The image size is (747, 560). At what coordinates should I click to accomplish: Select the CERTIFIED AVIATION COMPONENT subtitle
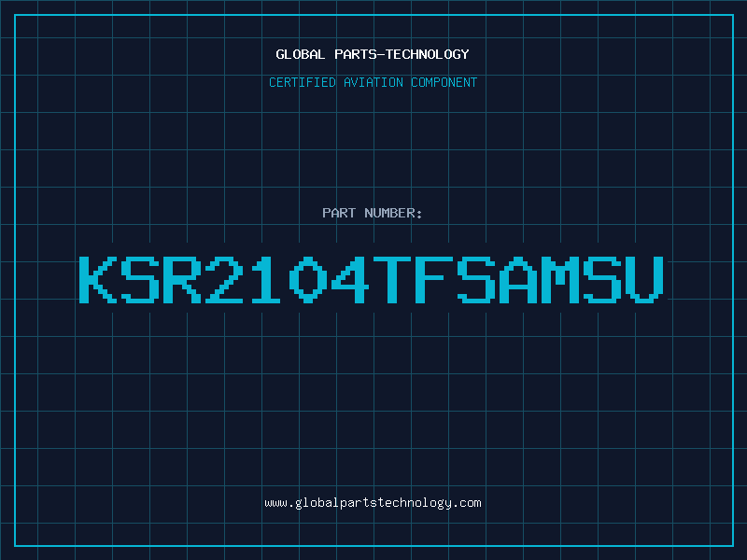(x=373, y=82)
